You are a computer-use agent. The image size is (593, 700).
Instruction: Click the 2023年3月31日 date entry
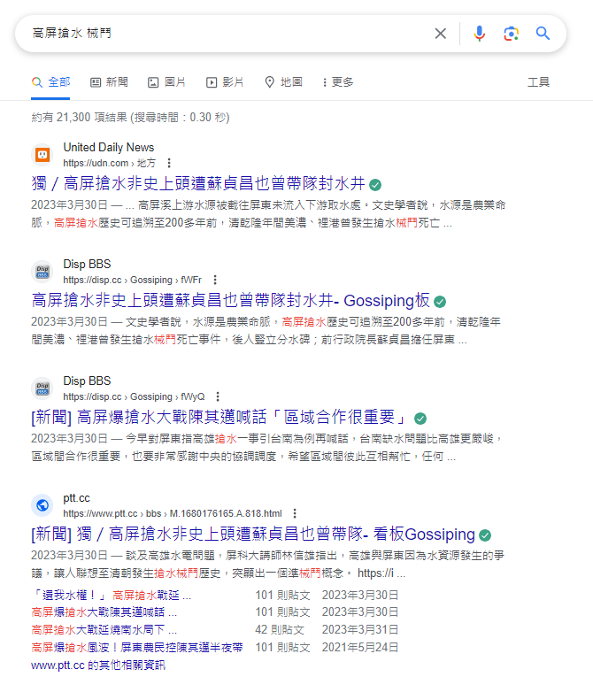(360, 630)
